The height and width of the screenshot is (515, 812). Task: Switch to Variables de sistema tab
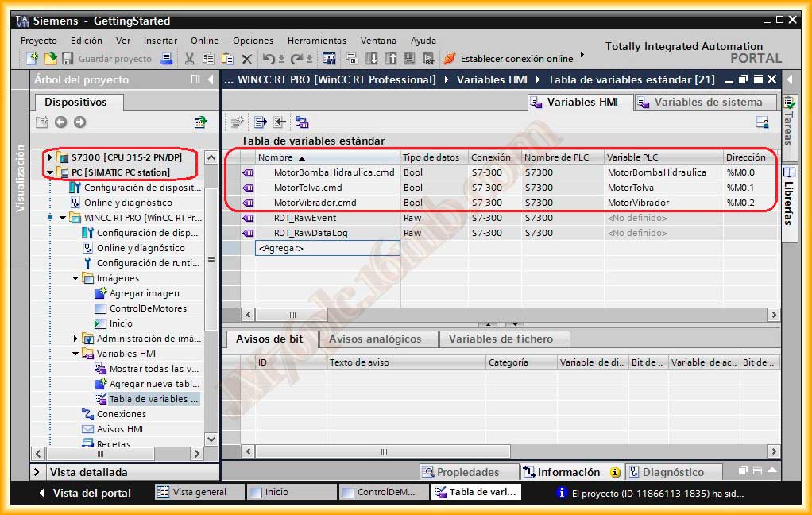pyautogui.click(x=707, y=102)
